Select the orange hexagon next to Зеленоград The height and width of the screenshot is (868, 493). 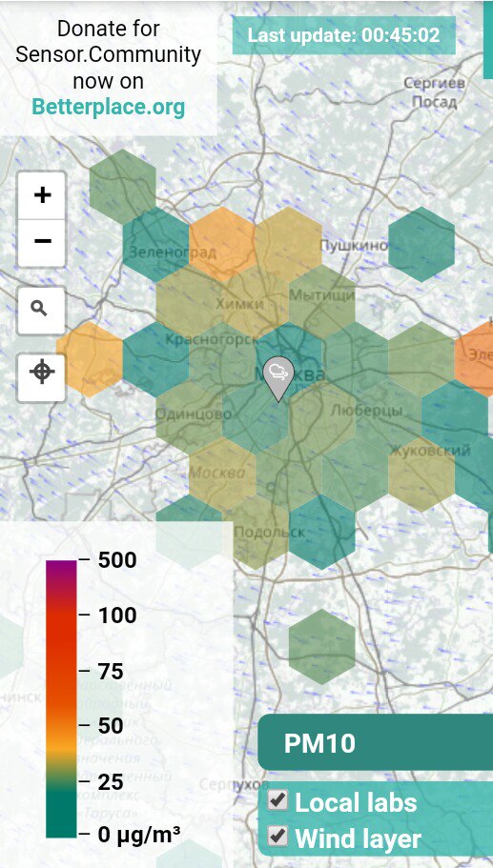222,244
